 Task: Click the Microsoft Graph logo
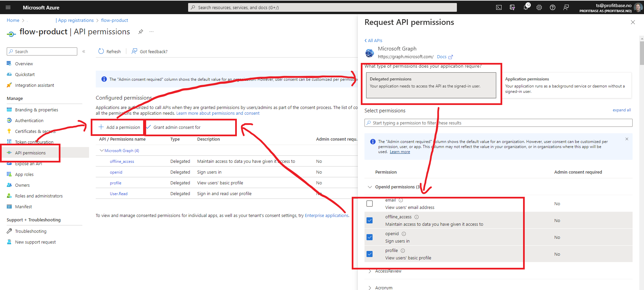(x=370, y=53)
